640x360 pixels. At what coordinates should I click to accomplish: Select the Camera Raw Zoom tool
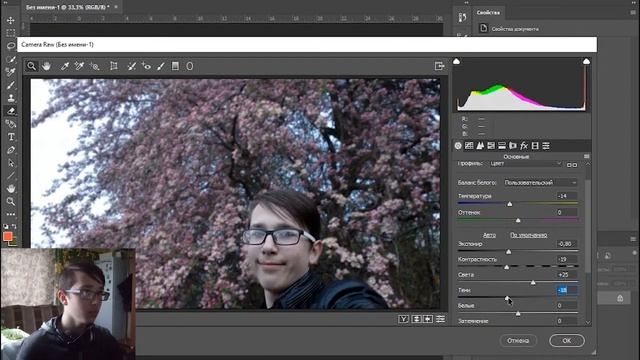31,66
